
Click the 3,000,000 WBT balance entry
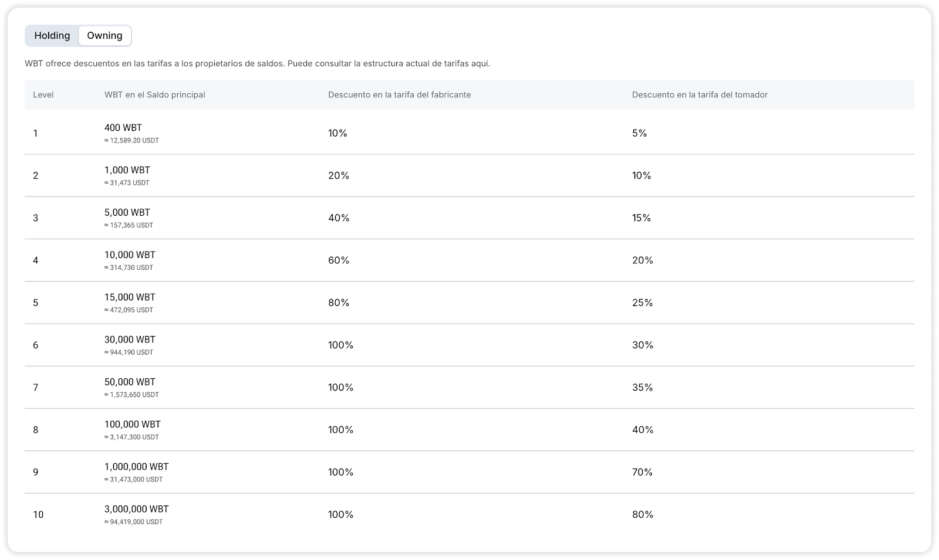tap(136, 509)
